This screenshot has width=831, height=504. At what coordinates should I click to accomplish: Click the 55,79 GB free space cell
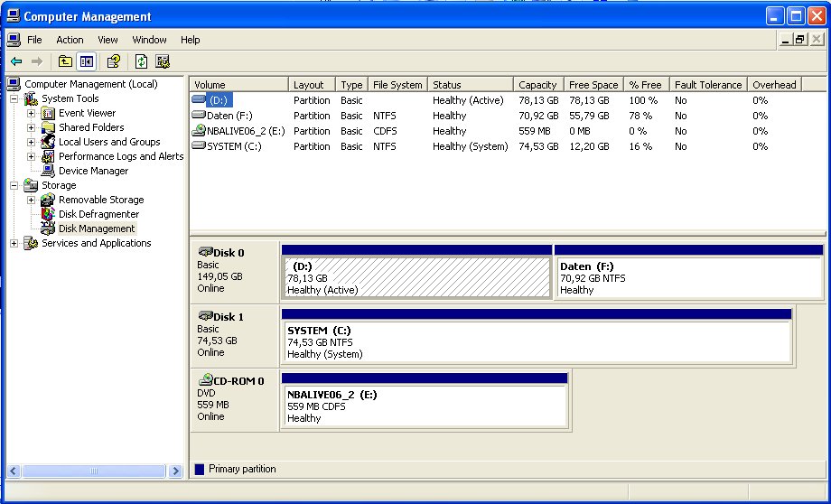tap(589, 116)
